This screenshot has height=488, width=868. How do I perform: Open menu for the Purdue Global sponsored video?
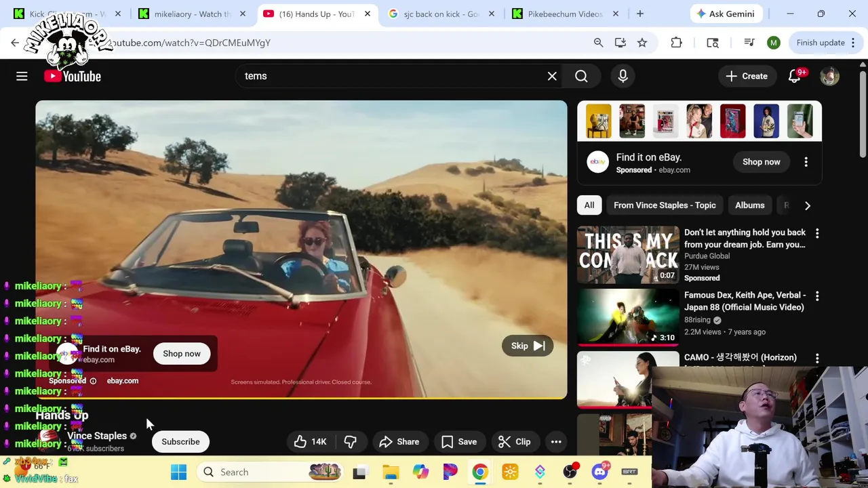coord(817,233)
